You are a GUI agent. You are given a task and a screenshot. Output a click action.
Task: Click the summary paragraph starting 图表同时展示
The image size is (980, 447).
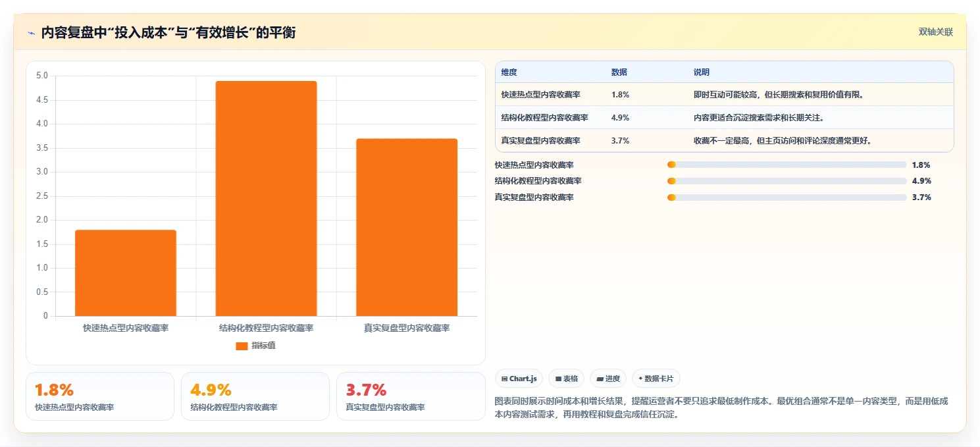(721, 408)
